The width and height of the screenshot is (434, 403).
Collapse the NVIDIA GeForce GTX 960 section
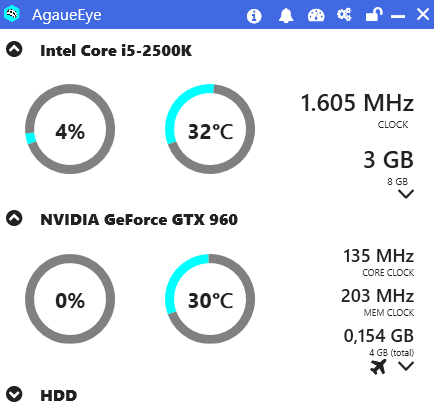point(14,218)
